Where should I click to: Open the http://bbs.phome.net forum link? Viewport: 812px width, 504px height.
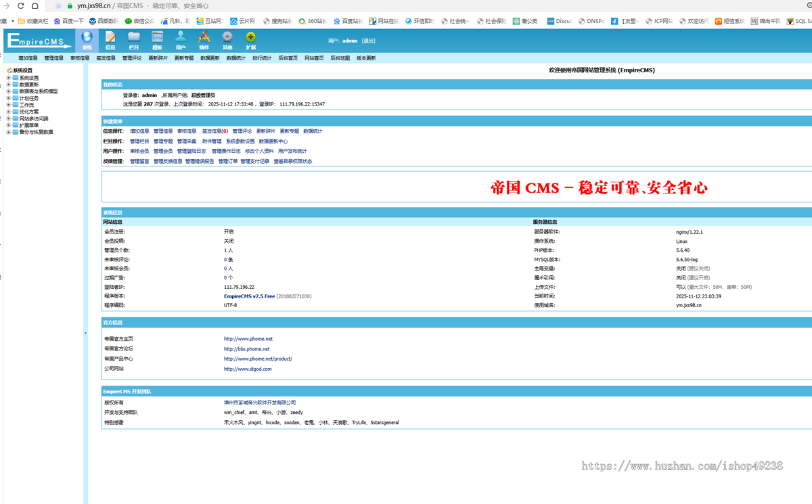pos(247,349)
